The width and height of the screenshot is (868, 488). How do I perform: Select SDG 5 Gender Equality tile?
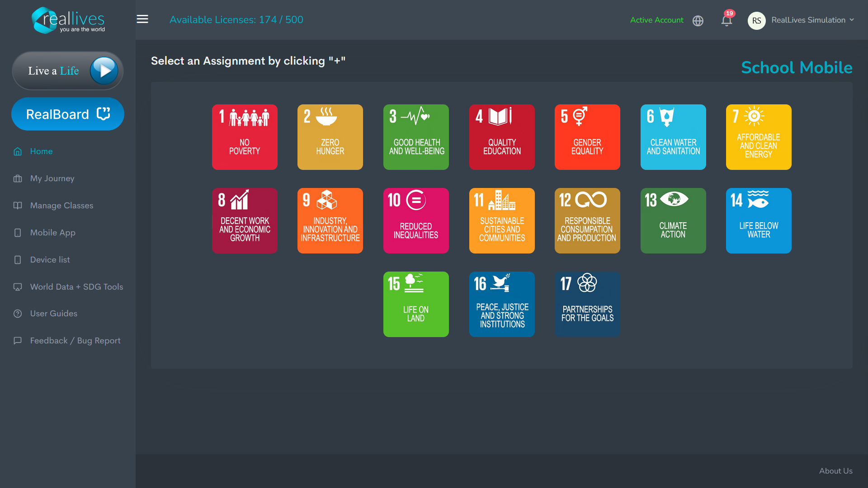click(587, 137)
